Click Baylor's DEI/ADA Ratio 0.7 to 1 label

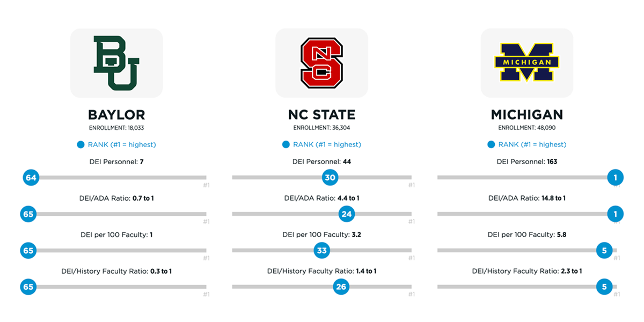[116, 199]
